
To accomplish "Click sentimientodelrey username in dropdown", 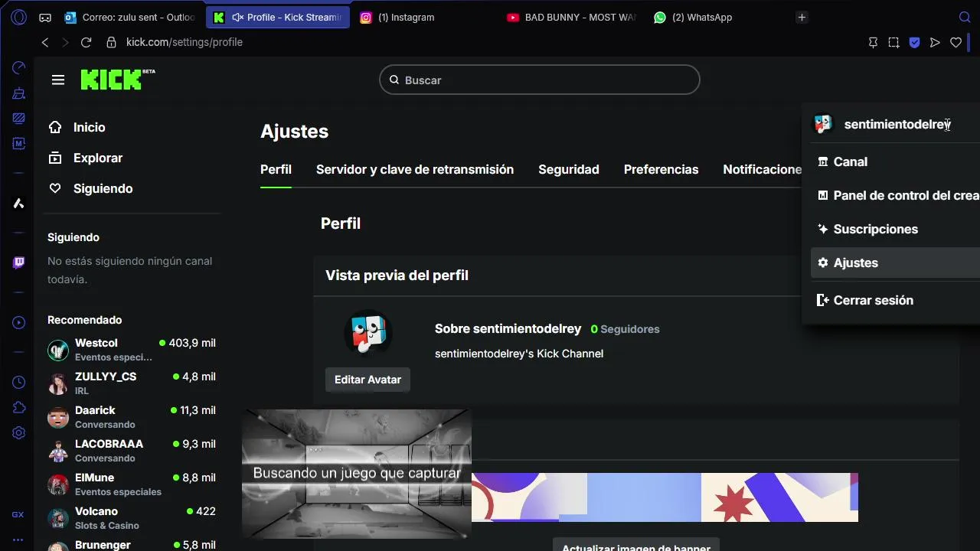I will tap(897, 124).
